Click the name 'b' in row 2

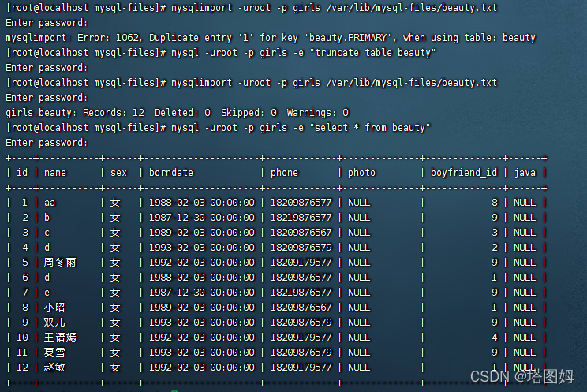click(x=47, y=218)
